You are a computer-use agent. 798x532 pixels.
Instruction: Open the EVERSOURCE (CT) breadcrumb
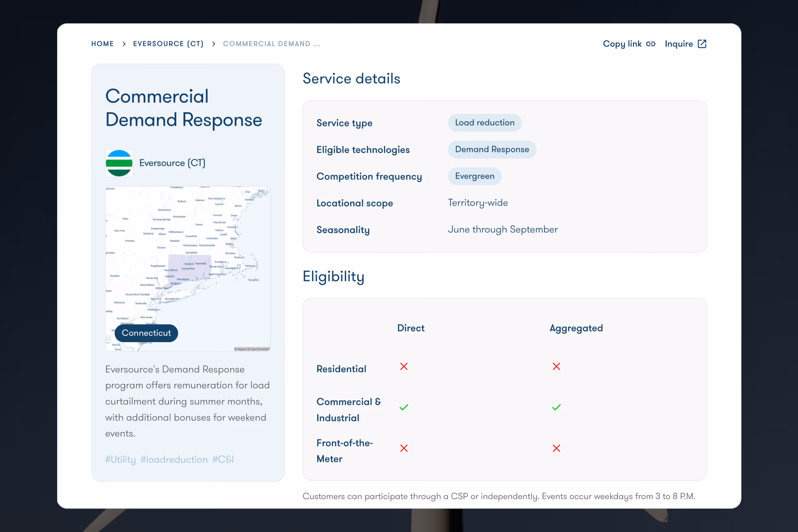[168, 44]
